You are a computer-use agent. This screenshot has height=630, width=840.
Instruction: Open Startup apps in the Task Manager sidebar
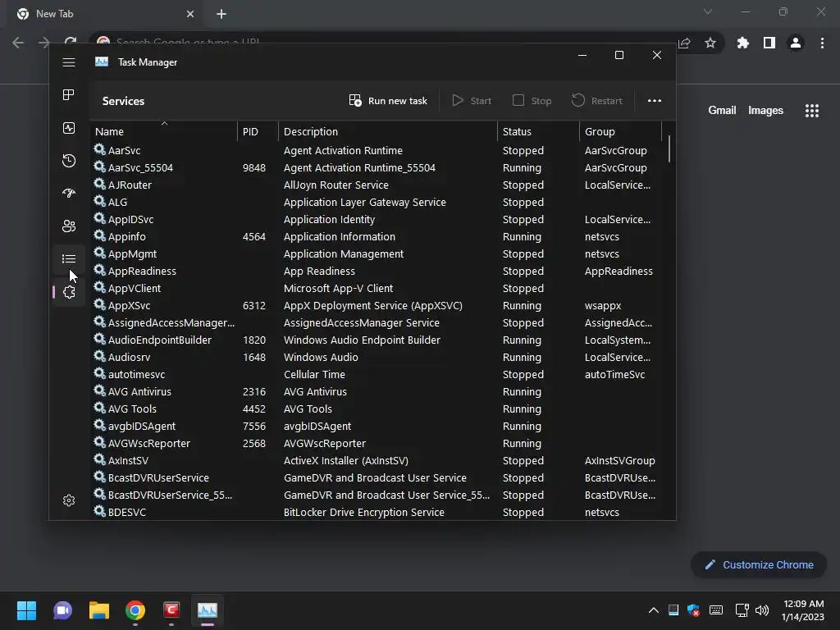coord(69,193)
